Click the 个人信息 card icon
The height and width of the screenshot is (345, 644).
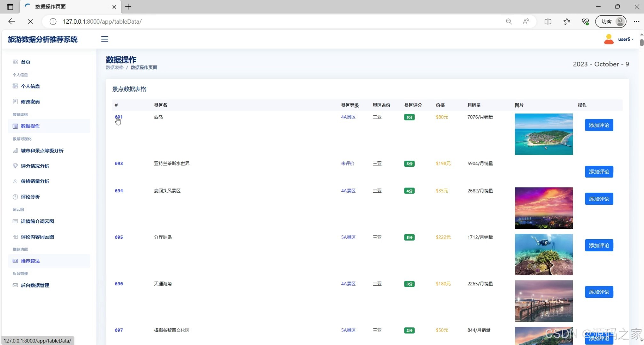point(15,86)
